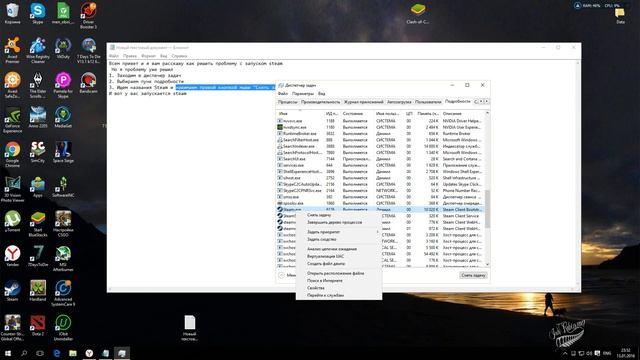Open the SimCity desktop shortcut
Viewport: 640px width, 360px height.
click(38, 153)
